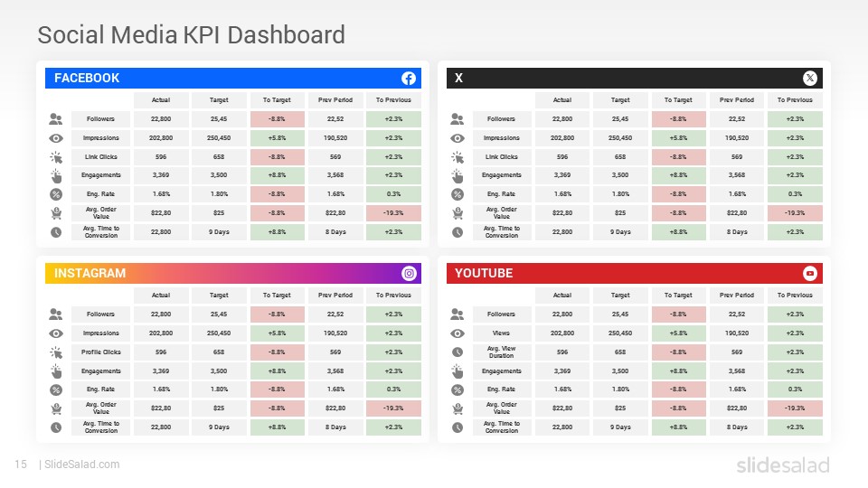Click Facebook Impressions actual value 202,800

pos(161,138)
